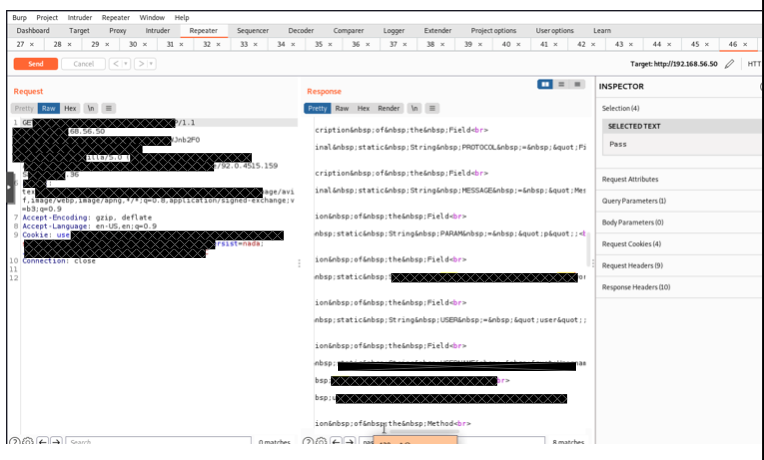Open history dropdown beside back arrow
This screenshot has width=764, height=460.
click(x=126, y=64)
